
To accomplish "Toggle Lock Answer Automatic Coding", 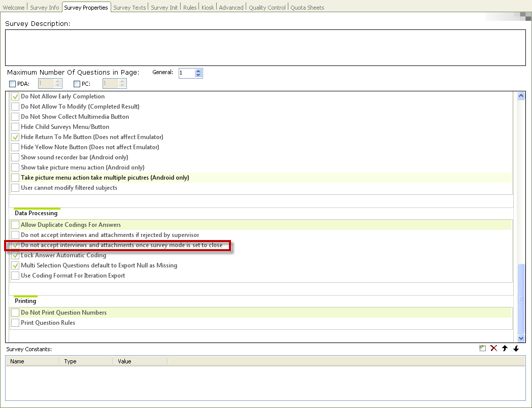I will pos(15,255).
